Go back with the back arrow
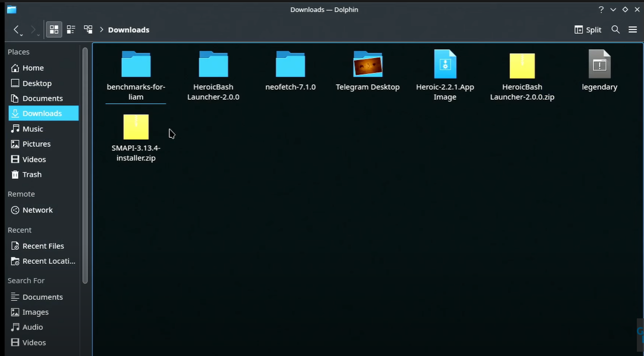Image resolution: width=644 pixels, height=356 pixels. coord(17,30)
